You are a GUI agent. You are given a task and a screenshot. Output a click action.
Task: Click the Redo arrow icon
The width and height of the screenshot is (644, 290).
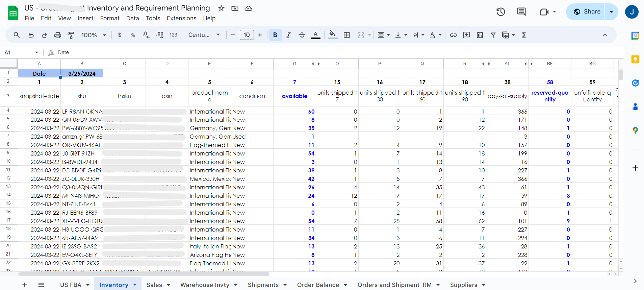[x=44, y=35]
